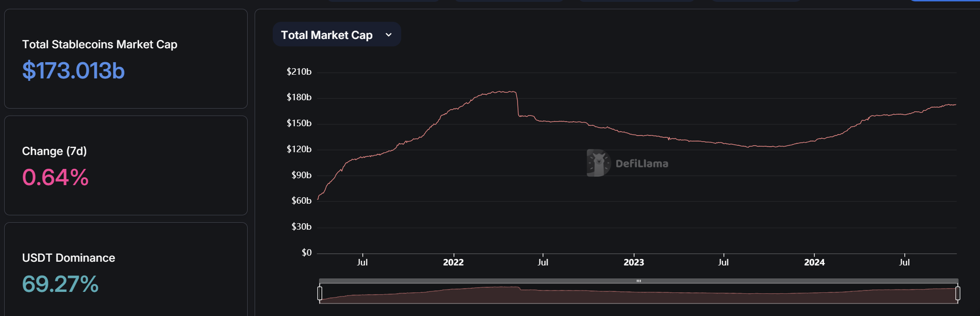
Task: Click the $0 label on the y-axis
Action: tap(307, 253)
